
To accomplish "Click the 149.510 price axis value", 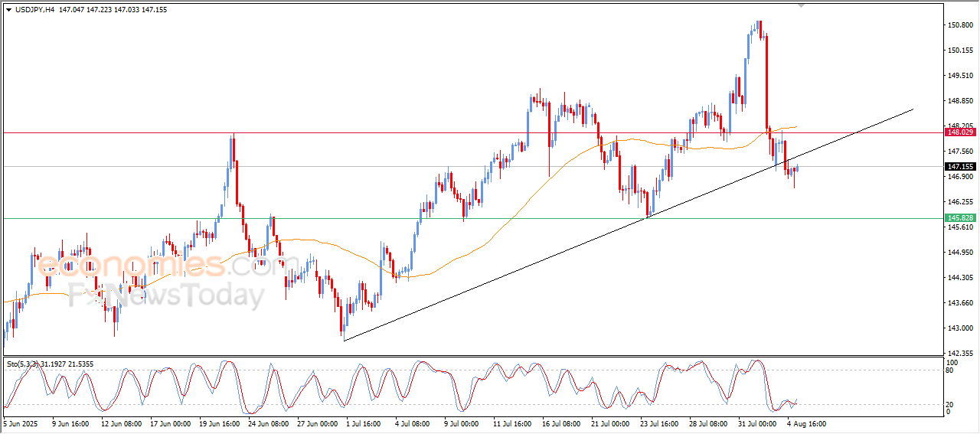I will (x=960, y=76).
